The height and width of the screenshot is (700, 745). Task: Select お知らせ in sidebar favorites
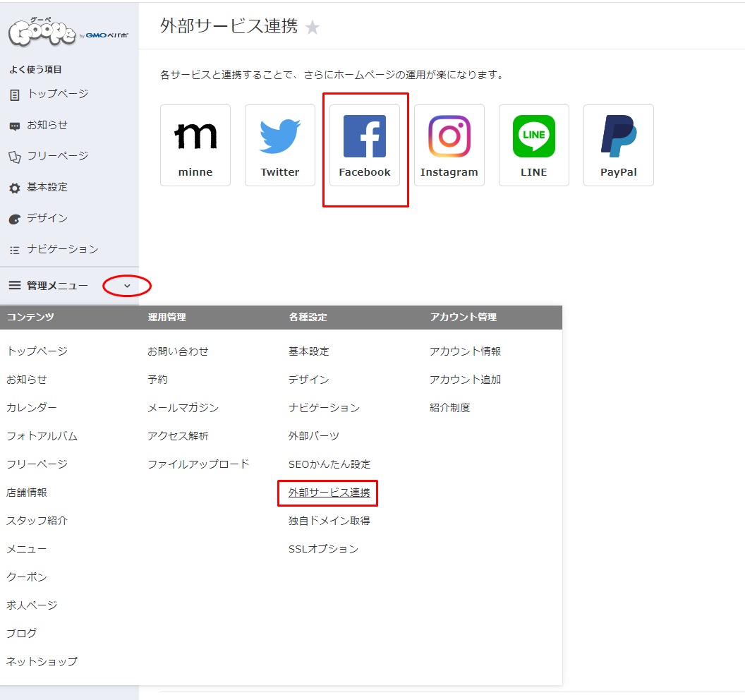pyautogui.click(x=47, y=125)
